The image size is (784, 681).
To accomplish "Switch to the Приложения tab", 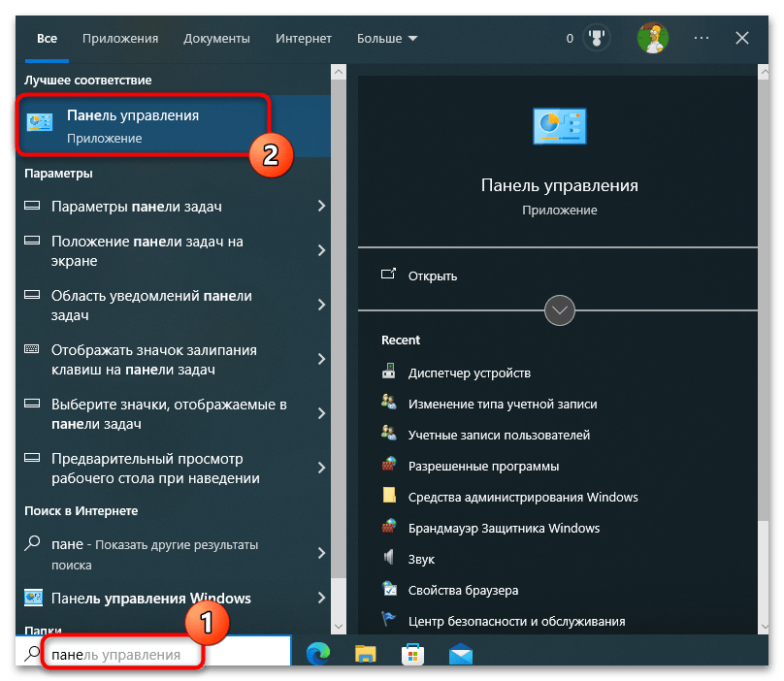I will [120, 39].
